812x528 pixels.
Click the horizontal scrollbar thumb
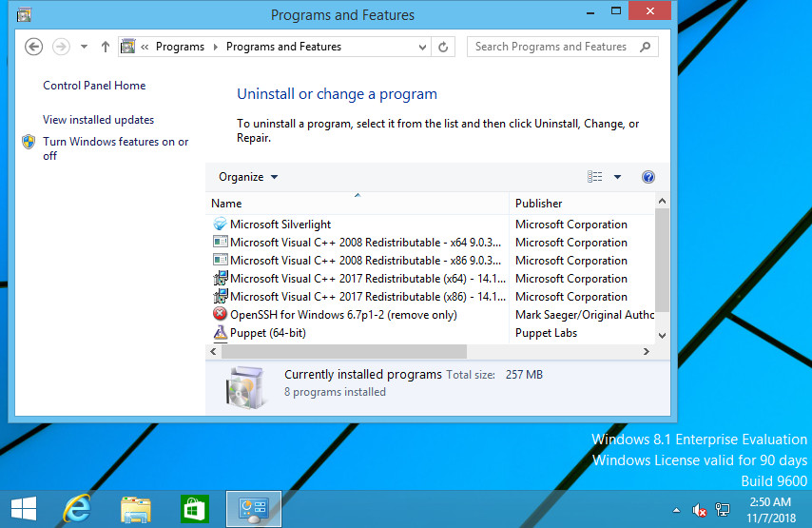point(344,351)
